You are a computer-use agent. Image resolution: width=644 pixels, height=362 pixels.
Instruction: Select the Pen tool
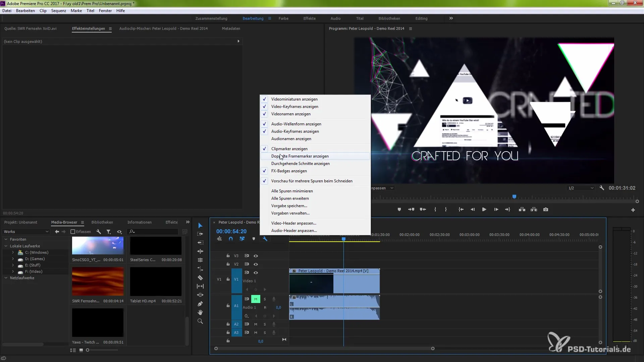200,304
